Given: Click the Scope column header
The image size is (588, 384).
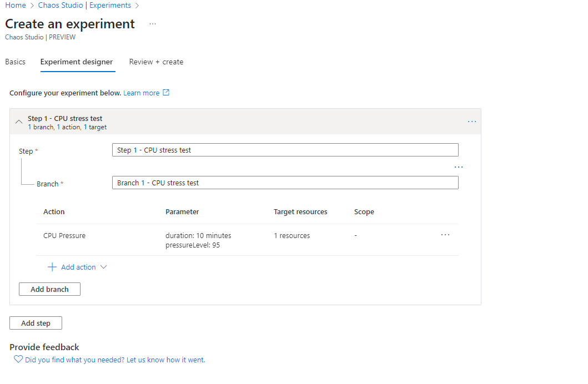Looking at the screenshot, I should [364, 211].
